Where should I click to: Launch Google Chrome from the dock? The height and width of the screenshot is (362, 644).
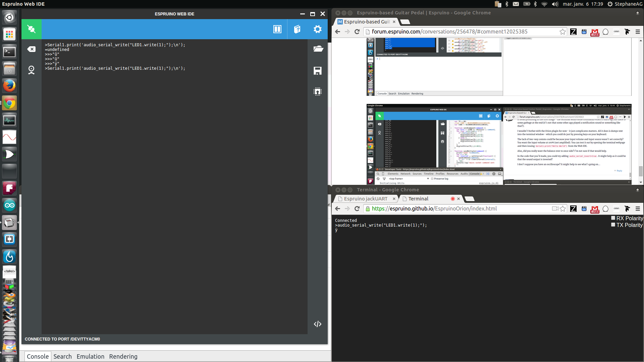[9, 103]
